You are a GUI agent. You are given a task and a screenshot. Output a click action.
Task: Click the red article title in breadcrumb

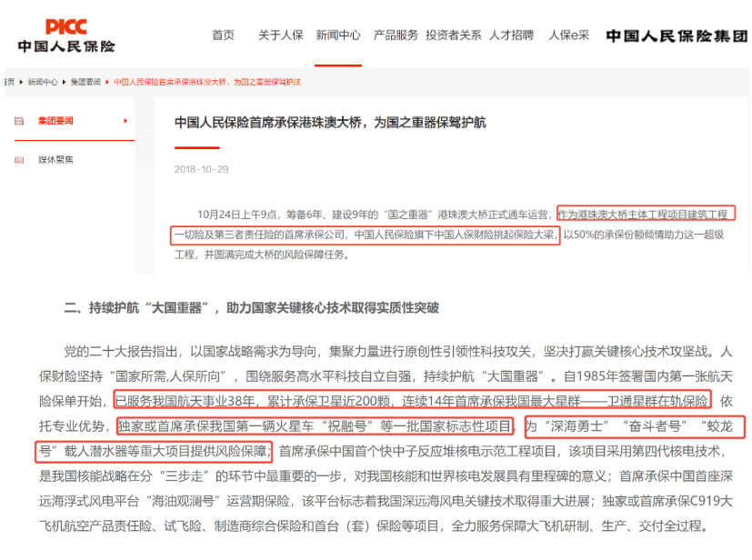207,82
